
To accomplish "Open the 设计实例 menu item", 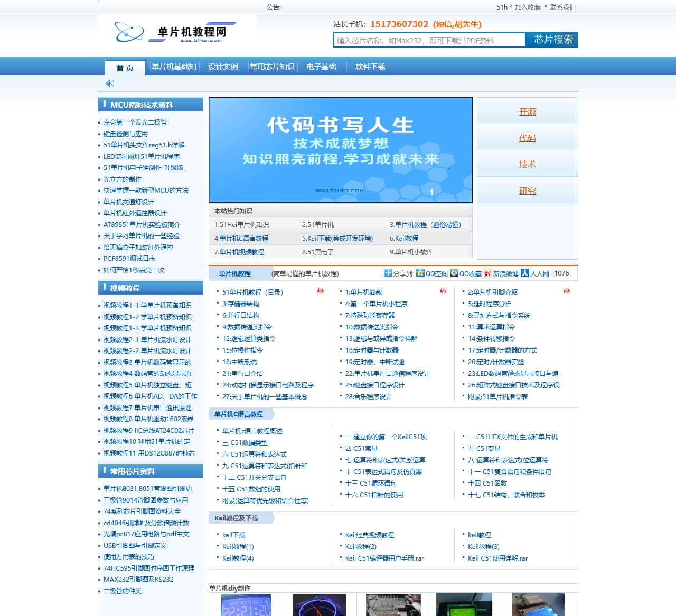I will tap(223, 67).
